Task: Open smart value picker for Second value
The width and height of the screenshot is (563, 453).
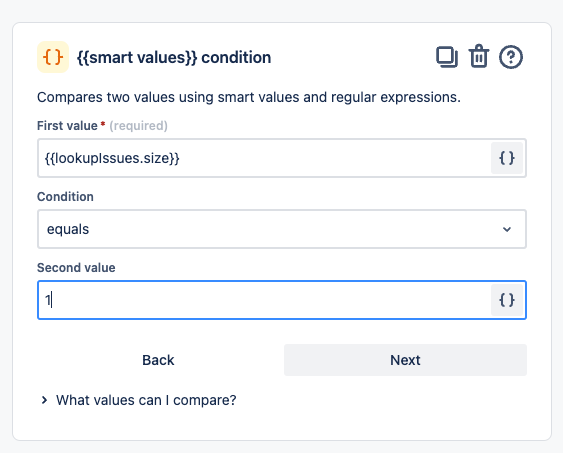Action: 507,300
